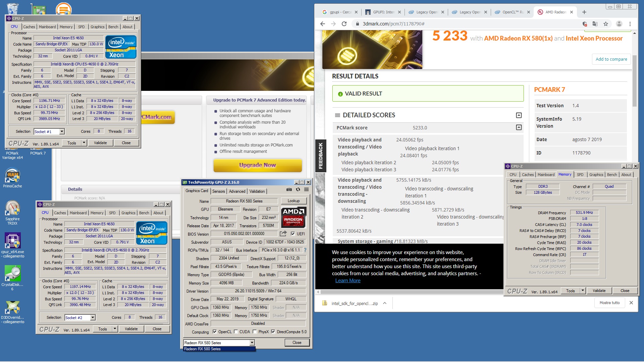Open Chrome three-dot menu
The height and width of the screenshot is (362, 644).
[630, 24]
